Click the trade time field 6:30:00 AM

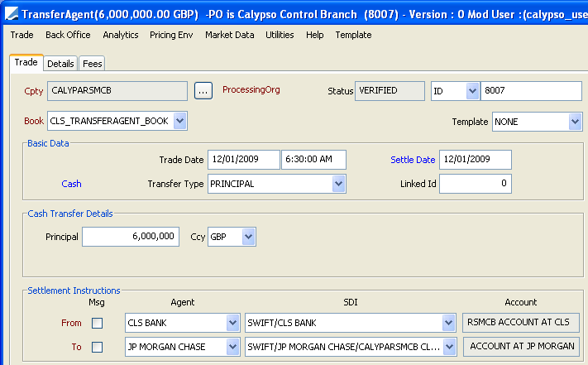pos(314,160)
